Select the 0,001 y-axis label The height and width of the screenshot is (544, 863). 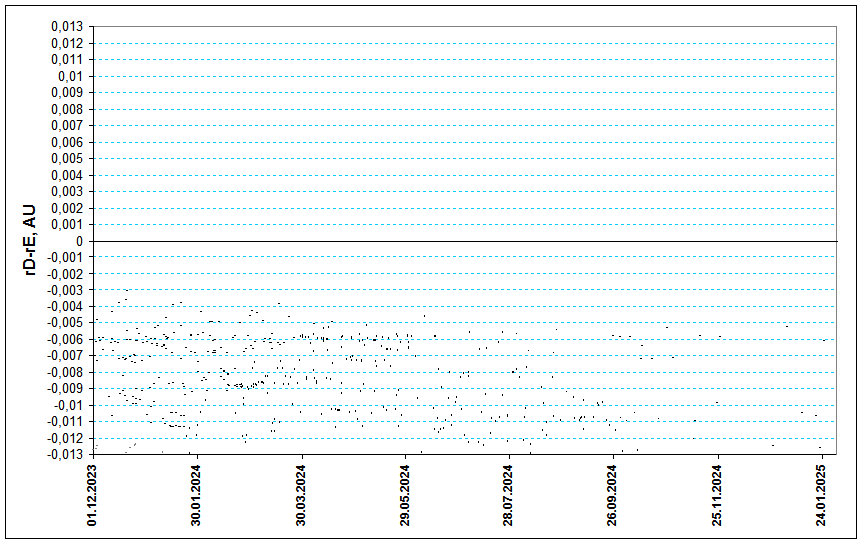(x=67, y=225)
